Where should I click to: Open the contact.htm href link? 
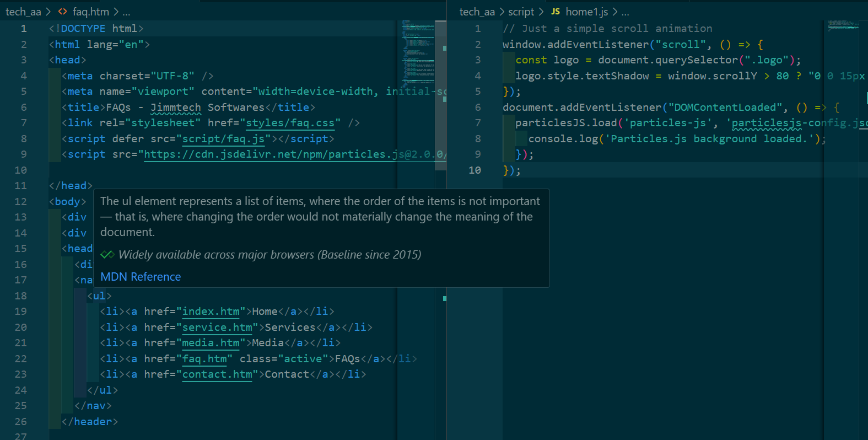(x=217, y=374)
